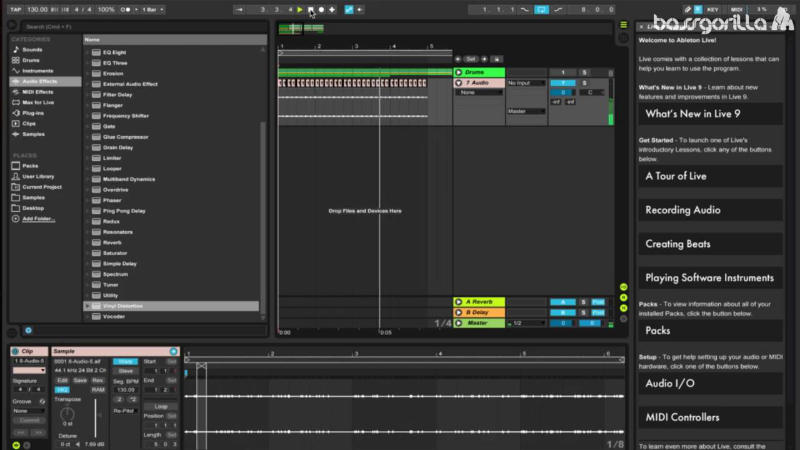Enable Key Map Mode

713,9
